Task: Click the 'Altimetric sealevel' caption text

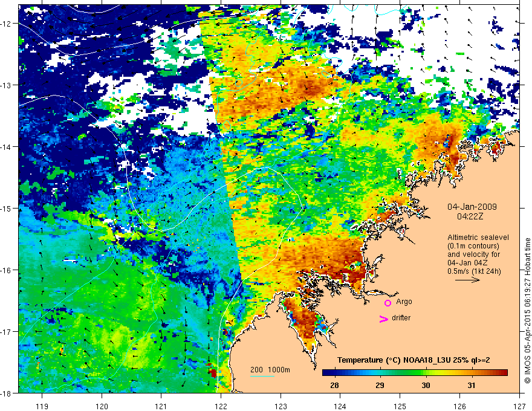Action: click(478, 238)
